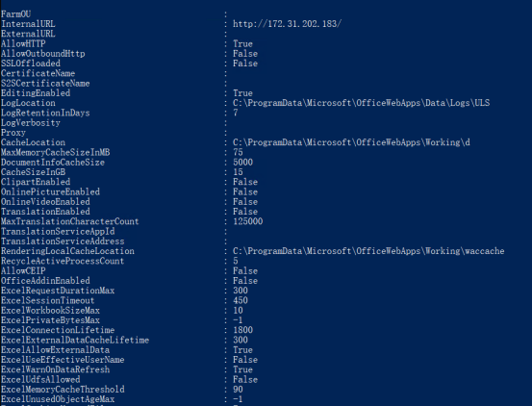Click the CacheLocation path ending in Working\d
532x406 pixels.
tap(351, 142)
